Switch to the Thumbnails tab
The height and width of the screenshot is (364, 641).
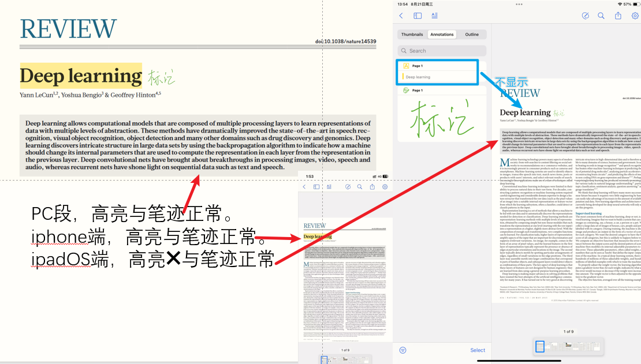[x=412, y=34]
